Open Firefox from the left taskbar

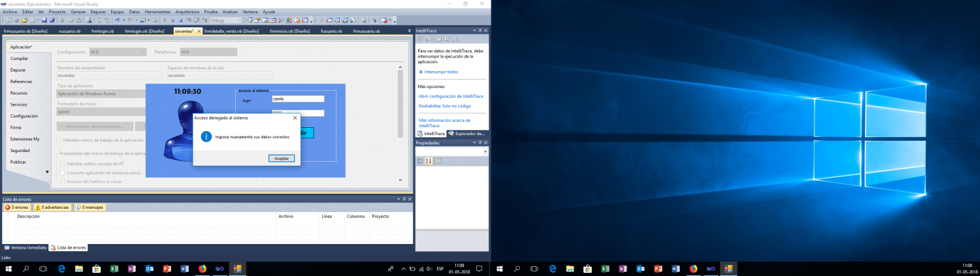[202, 268]
